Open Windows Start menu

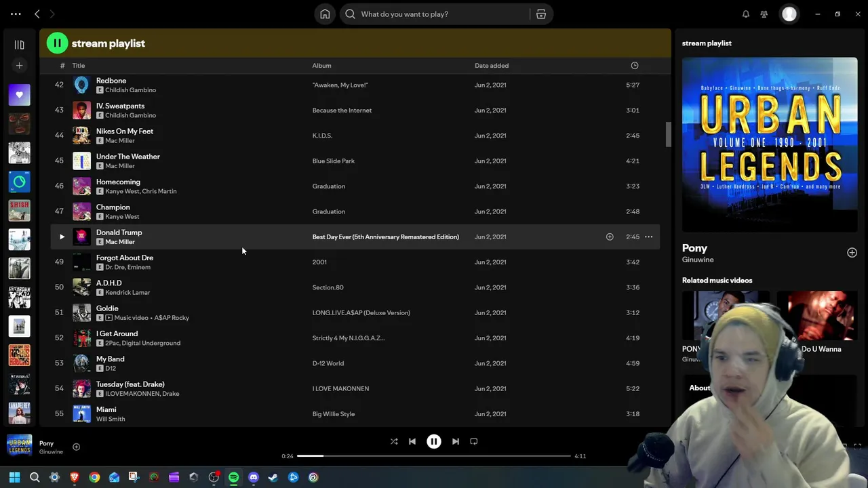pyautogui.click(x=14, y=477)
